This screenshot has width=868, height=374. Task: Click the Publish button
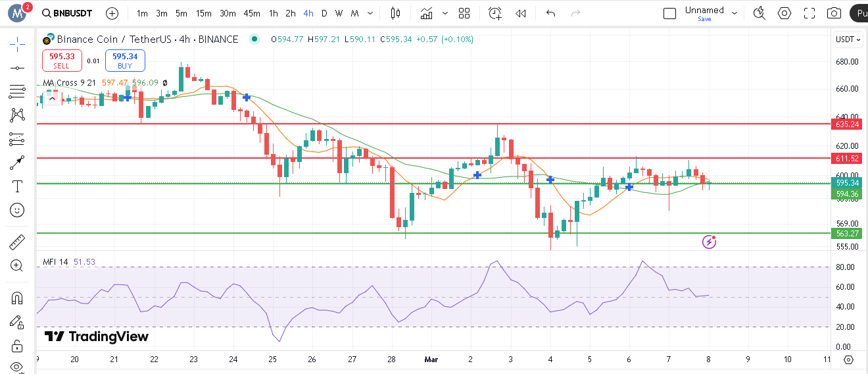point(858,13)
